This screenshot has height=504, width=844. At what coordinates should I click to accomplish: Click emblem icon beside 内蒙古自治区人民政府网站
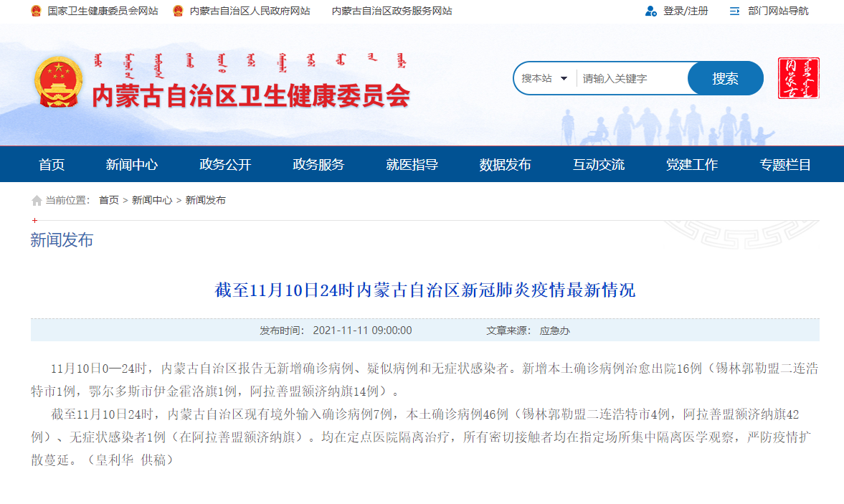click(x=178, y=11)
